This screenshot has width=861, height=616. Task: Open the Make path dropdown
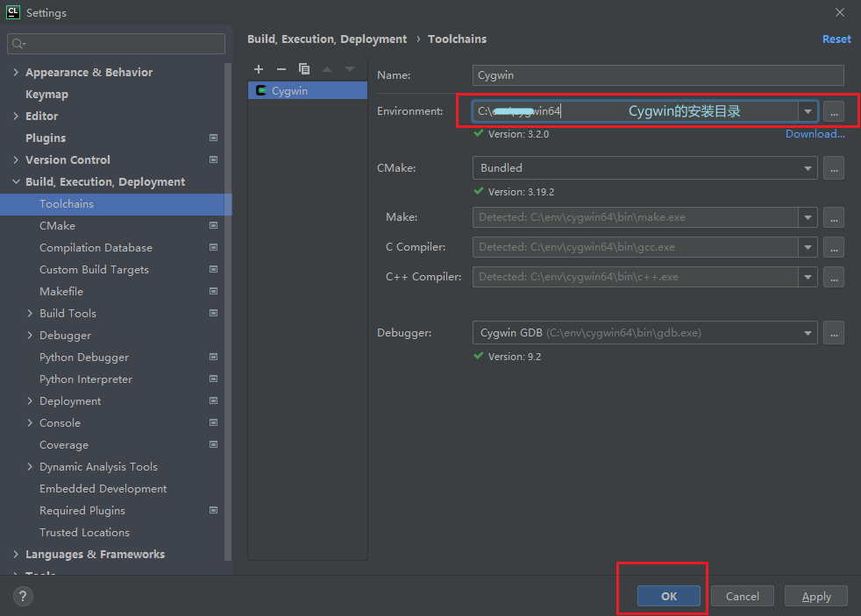(808, 217)
